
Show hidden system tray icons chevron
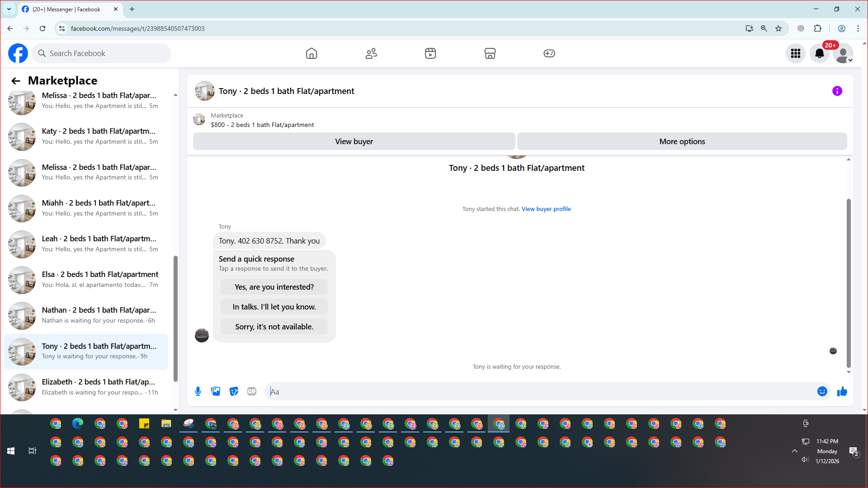[794, 451]
